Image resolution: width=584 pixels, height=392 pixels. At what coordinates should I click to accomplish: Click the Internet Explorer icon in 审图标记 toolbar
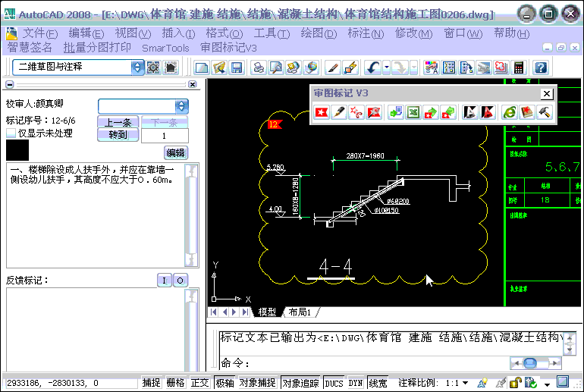point(509,112)
